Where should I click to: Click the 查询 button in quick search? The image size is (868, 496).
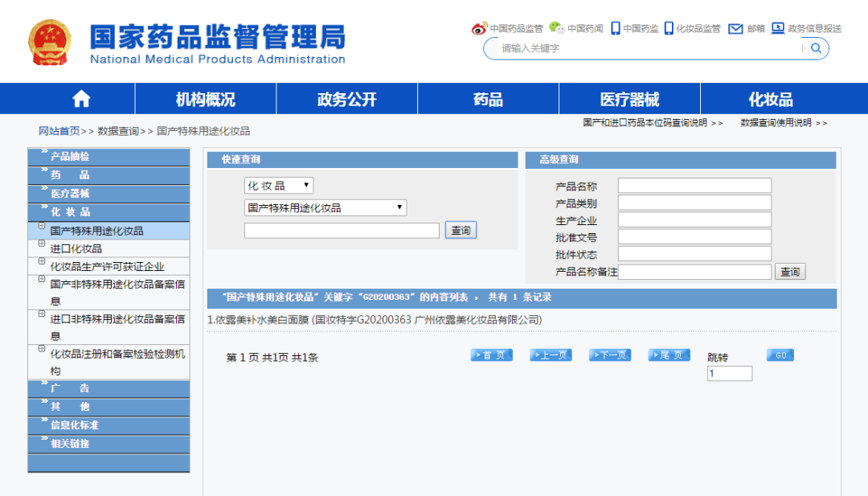point(461,231)
